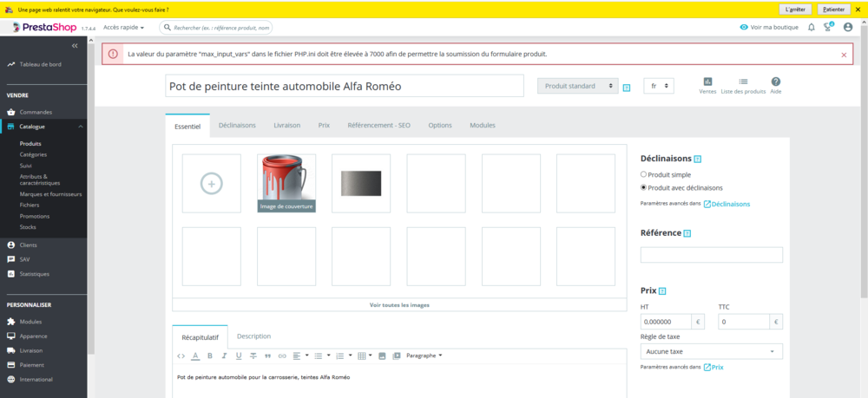Open the source code editor icon
Screen dimensions: 868x398
(181, 356)
